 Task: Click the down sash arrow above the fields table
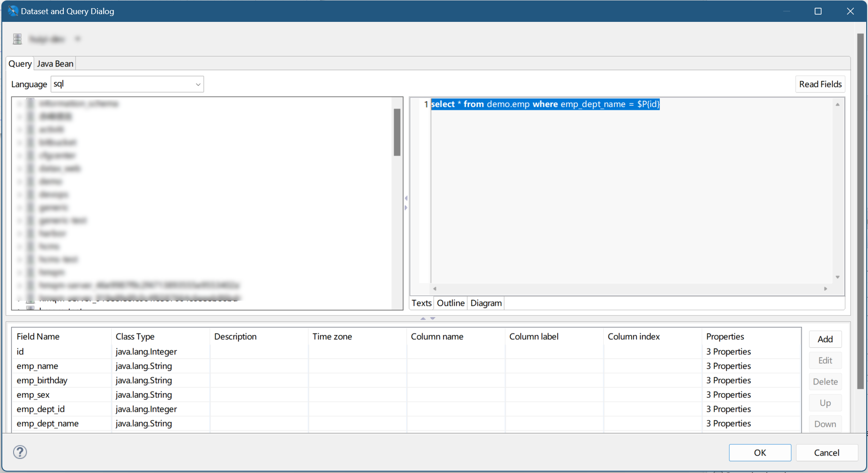[433, 319]
